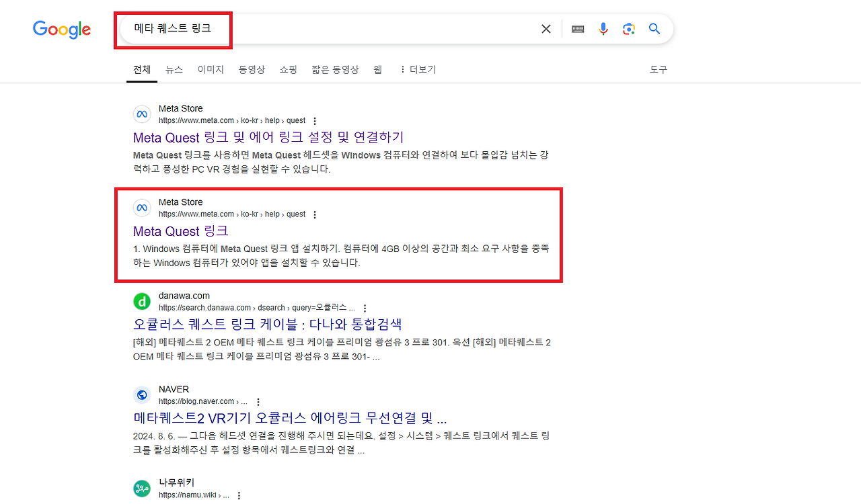Open more options for the 링크 및 에어 링크 result
The image size is (861, 504).
click(314, 121)
